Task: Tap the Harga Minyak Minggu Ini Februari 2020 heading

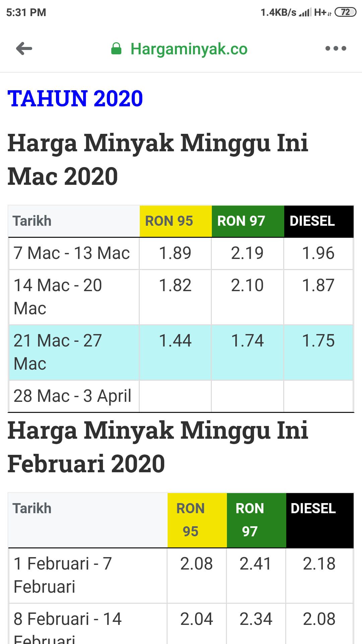Action: tap(158, 447)
